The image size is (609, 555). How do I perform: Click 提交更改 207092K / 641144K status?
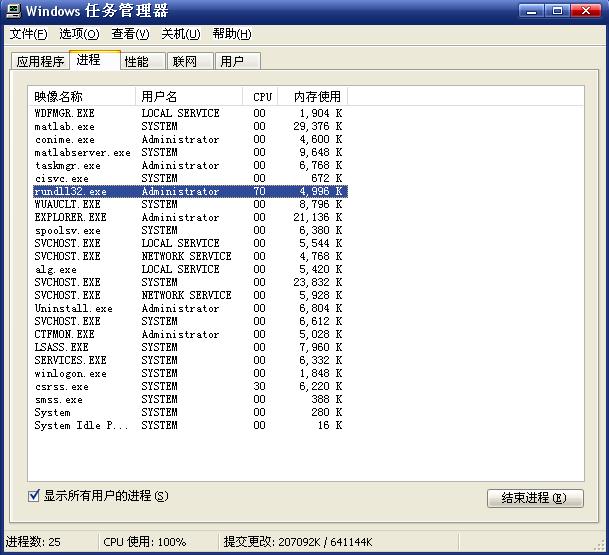click(298, 542)
